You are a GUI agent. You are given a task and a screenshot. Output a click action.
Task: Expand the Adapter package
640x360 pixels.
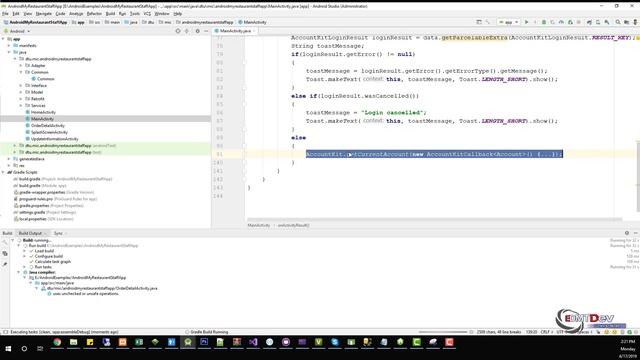21,65
